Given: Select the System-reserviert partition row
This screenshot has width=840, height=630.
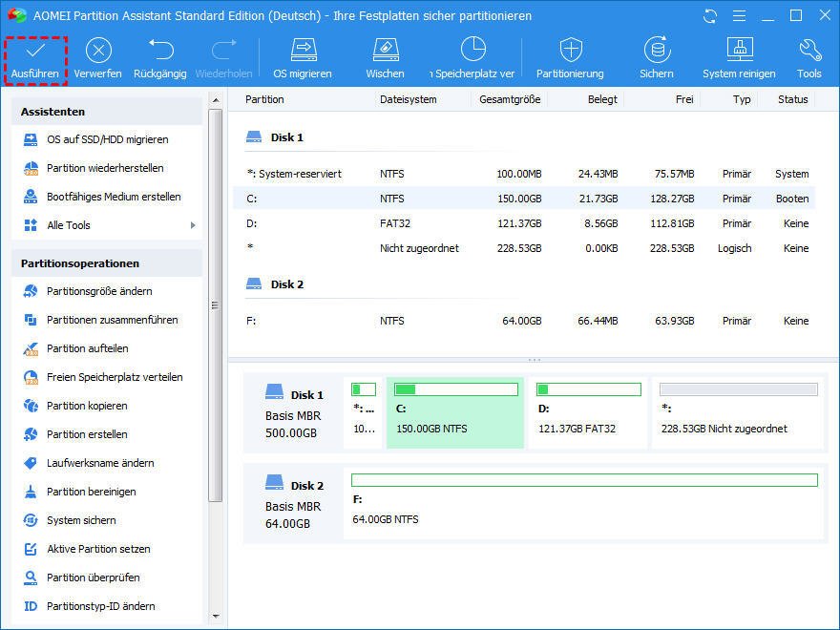Looking at the screenshot, I should [x=524, y=174].
